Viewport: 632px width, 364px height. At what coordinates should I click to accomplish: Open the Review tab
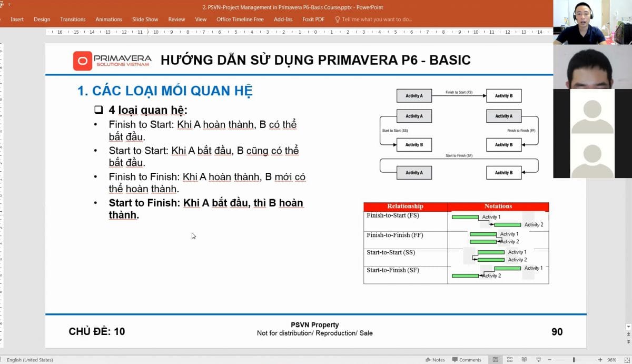point(176,19)
